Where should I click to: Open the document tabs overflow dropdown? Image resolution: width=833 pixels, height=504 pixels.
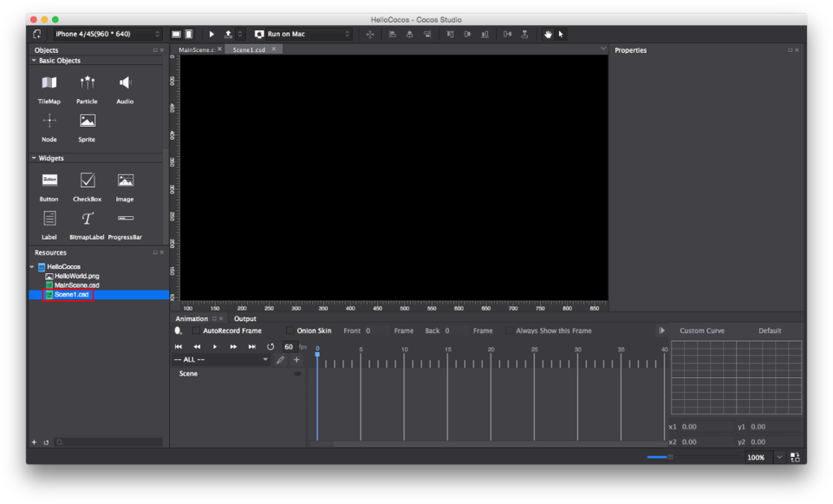pos(603,49)
